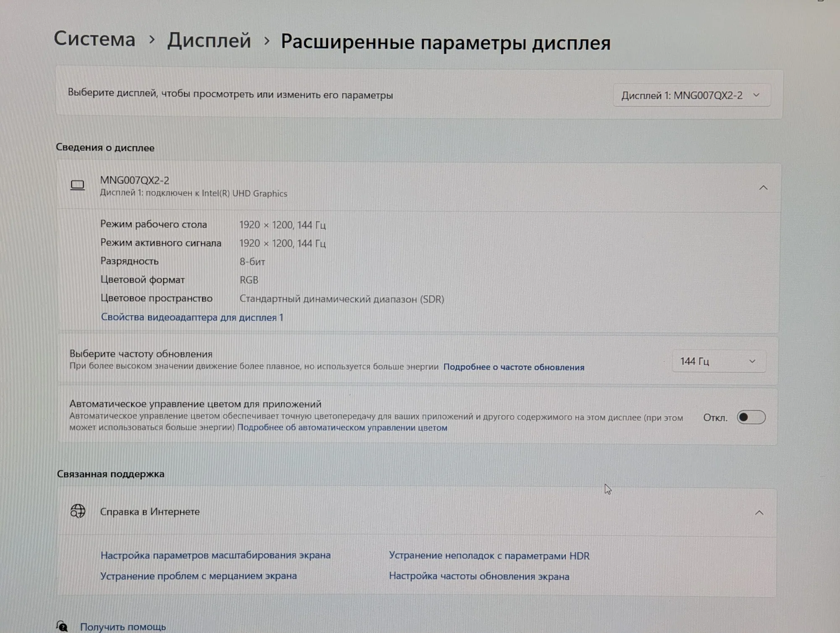Click the 8-бит Разрядность value
This screenshot has height=633, width=840.
[252, 261]
